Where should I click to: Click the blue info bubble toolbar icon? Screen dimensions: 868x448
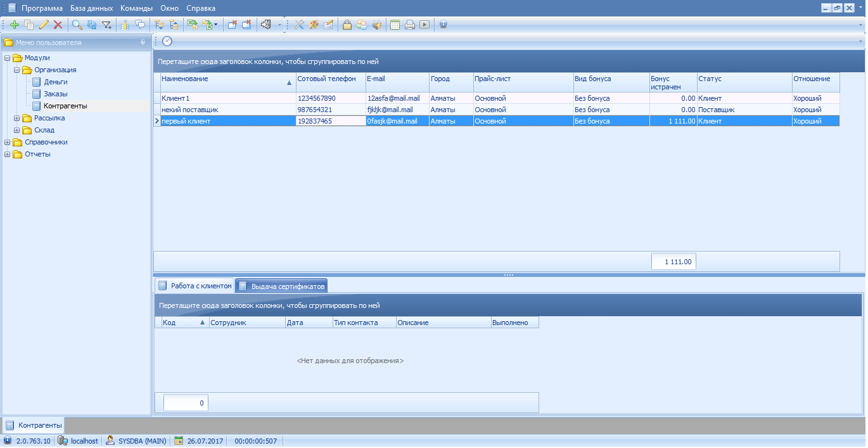444,25
